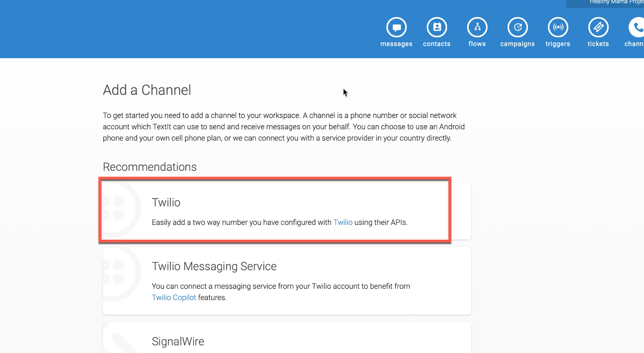This screenshot has width=644, height=353.
Task: Open the flows icon in top navigation
Action: point(477,27)
